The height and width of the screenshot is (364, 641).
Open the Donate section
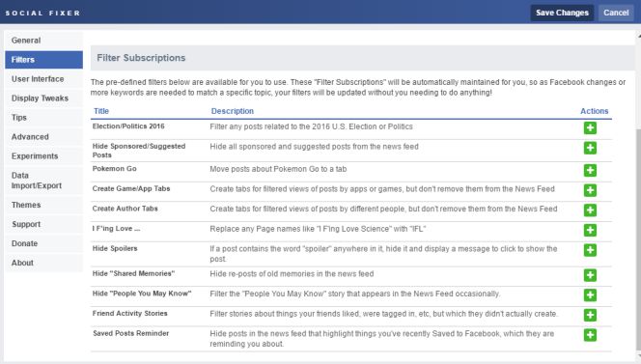coord(43,243)
